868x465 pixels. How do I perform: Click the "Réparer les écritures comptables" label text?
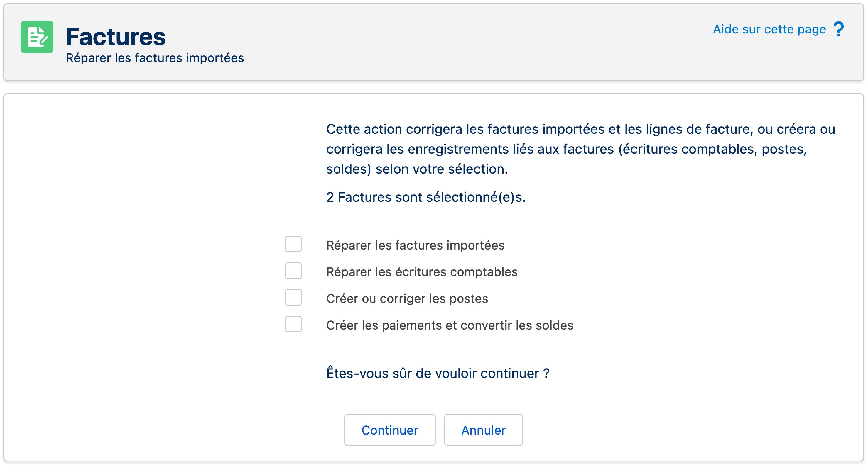422,272
